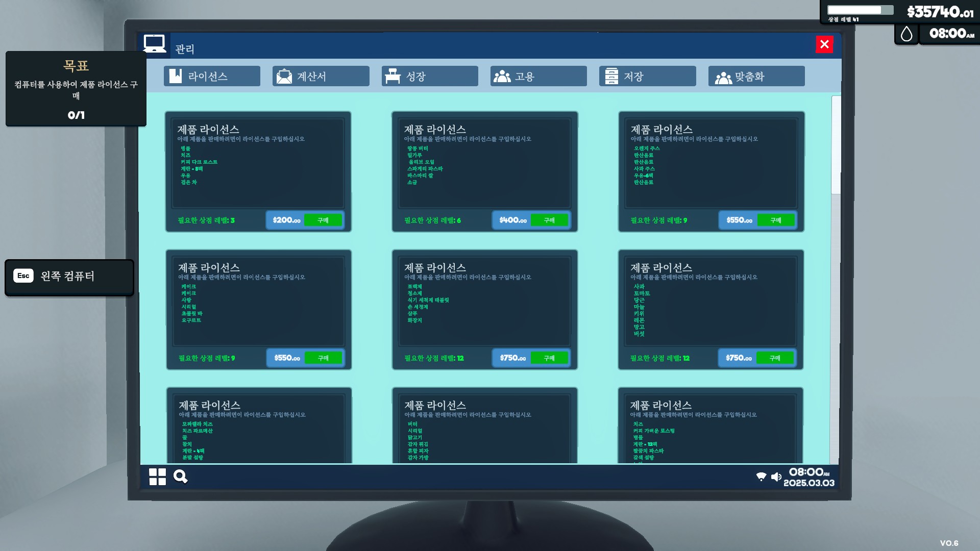The height and width of the screenshot is (551, 980).
Task: Click 땅콩 버터 in the second card
Action: tap(418, 148)
